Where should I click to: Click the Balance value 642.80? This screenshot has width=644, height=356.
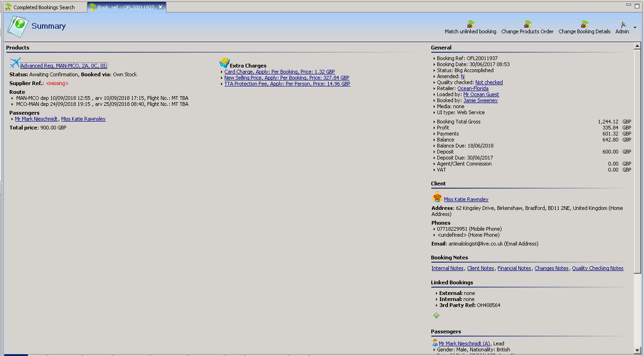tap(610, 140)
